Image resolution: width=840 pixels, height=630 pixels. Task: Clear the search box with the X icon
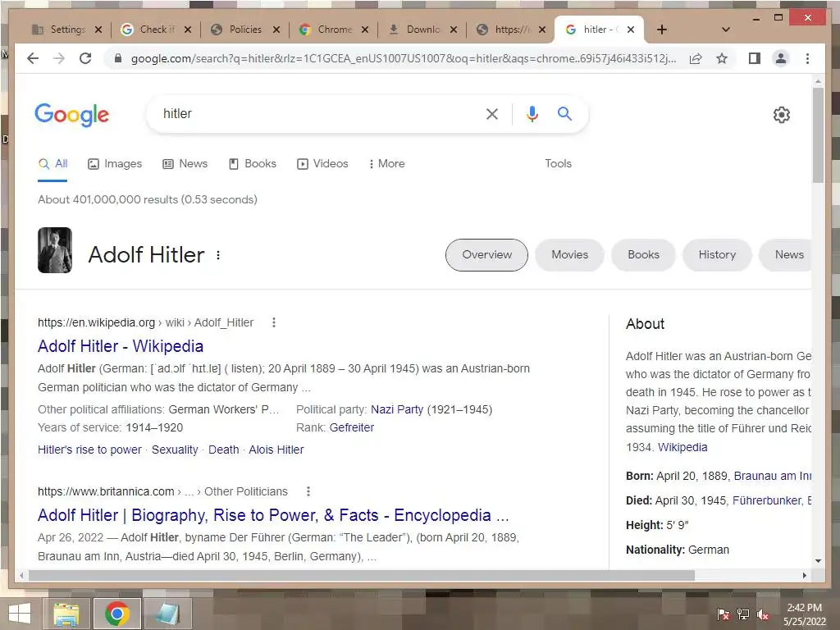[492, 113]
